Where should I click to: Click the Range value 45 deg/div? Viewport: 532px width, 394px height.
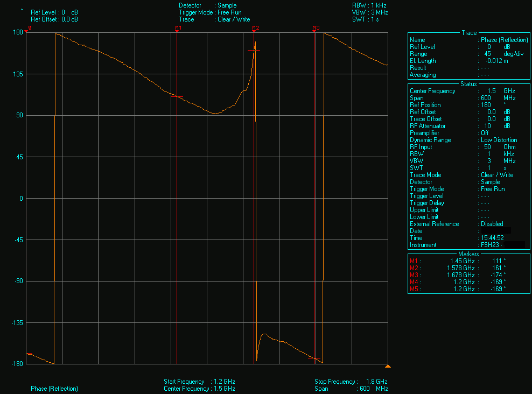504,54
